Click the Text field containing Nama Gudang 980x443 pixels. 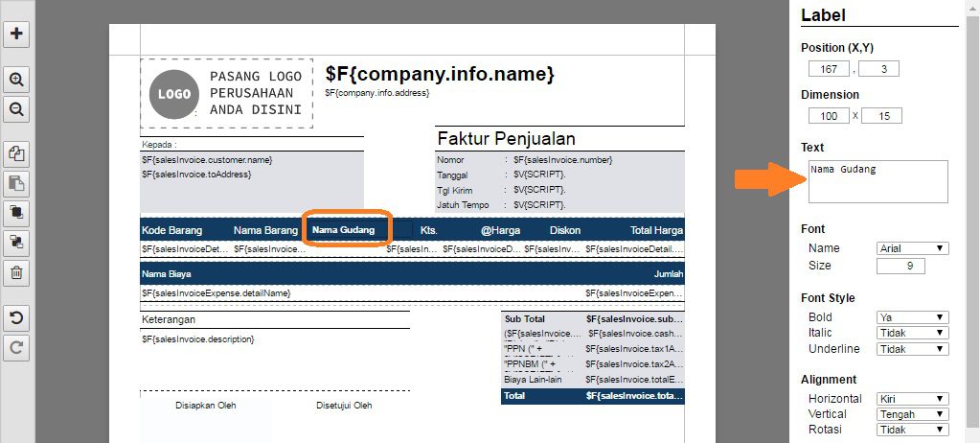point(877,181)
